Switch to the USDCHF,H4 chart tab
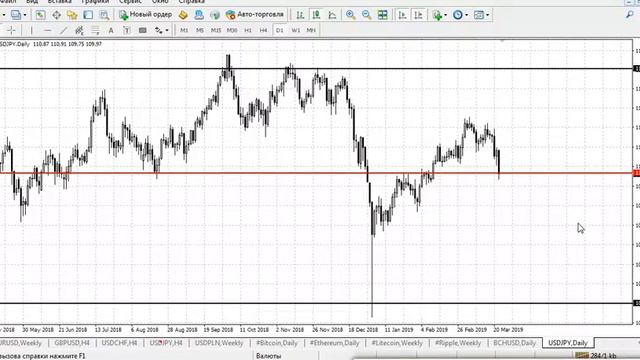This screenshot has height=360, width=640. click(119, 343)
